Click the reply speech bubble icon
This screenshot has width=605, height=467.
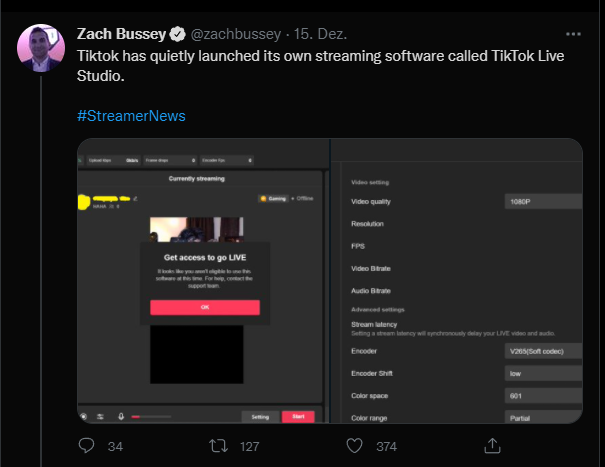pyautogui.click(x=87, y=445)
